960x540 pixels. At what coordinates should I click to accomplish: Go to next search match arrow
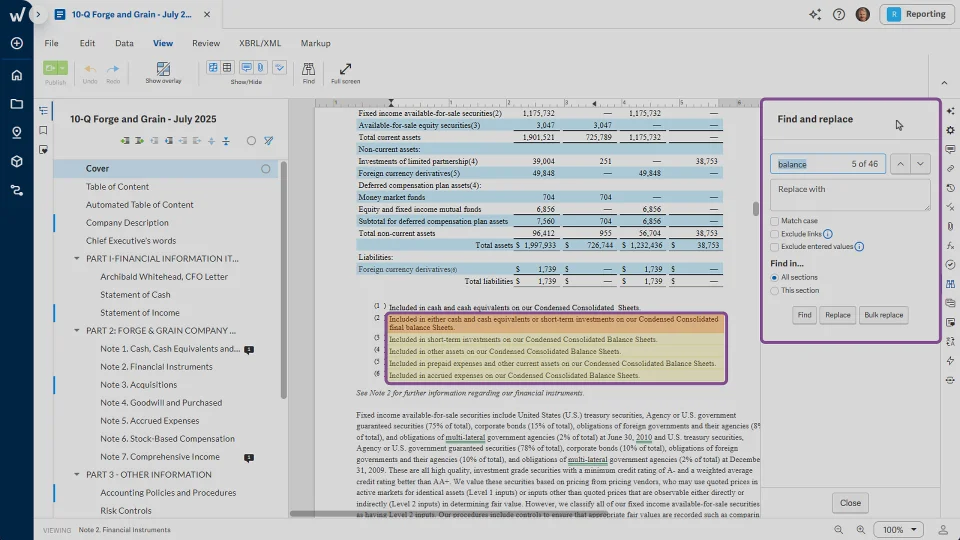click(921, 164)
